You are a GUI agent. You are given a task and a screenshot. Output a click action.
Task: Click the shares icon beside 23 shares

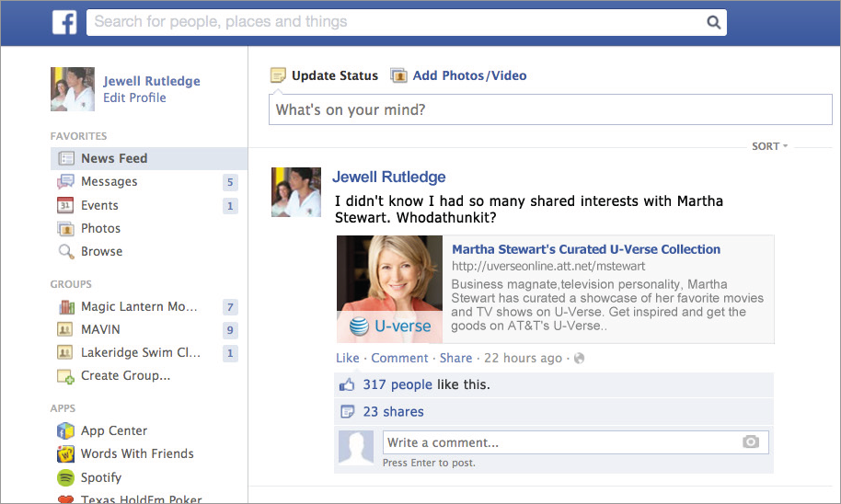(x=348, y=412)
